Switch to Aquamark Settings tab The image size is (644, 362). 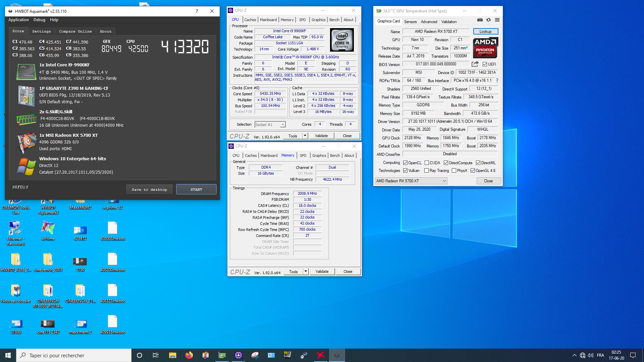41,31
